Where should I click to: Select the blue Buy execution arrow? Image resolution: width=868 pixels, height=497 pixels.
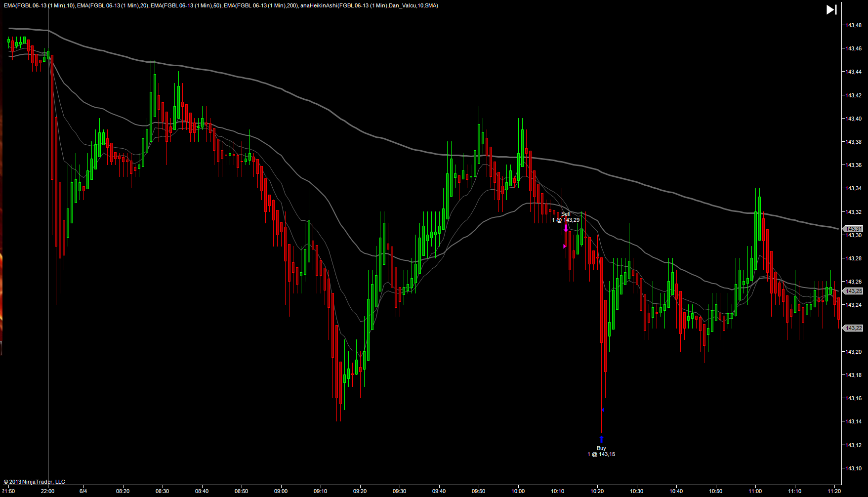pos(601,439)
